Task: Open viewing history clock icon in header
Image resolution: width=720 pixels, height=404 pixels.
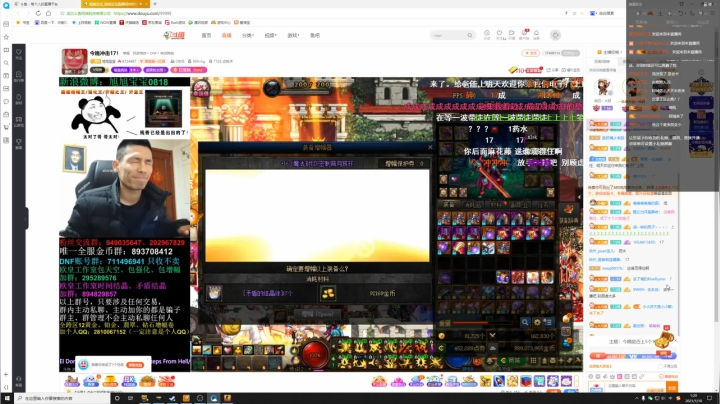Action: pyautogui.click(x=487, y=34)
